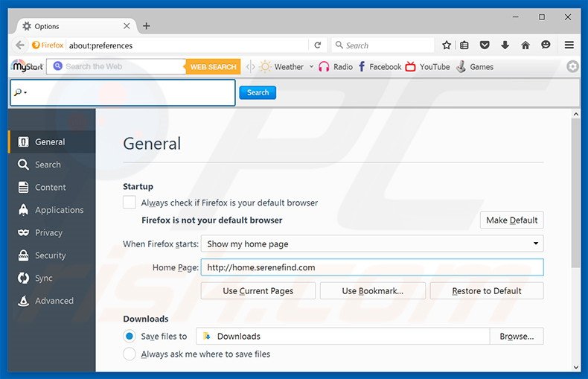
Task: Show bookmarks list icon
Action: coord(464,45)
